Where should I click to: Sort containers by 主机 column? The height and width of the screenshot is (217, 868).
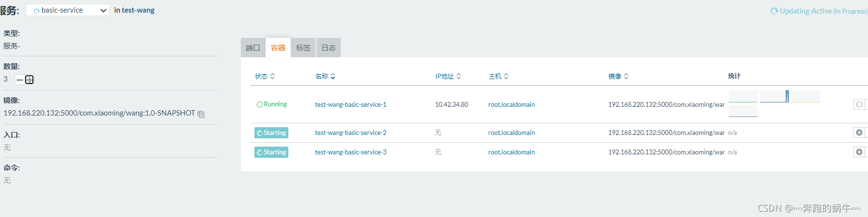pyautogui.click(x=499, y=76)
